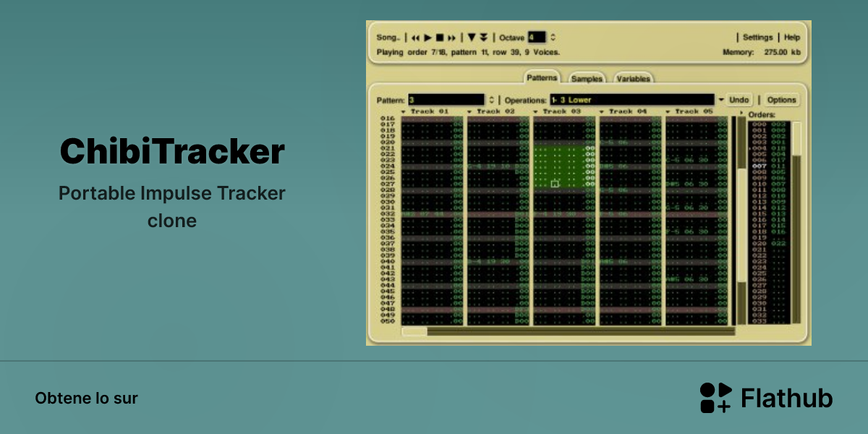This screenshot has height=434, width=868.
Task: Click the "ChibiTracker" title heading
Action: click(172, 152)
